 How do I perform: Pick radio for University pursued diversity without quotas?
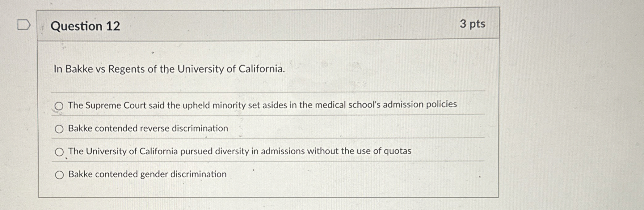point(59,152)
